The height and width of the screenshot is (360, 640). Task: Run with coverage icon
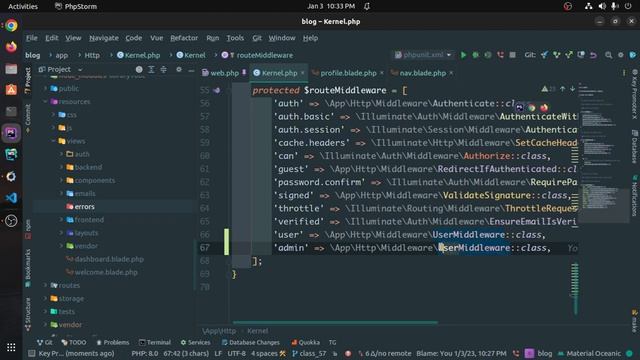[x=488, y=55]
